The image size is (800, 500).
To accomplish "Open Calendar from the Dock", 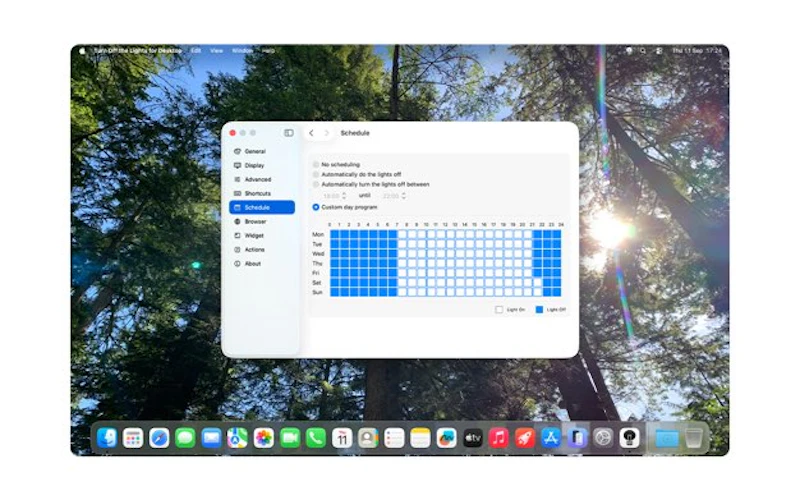I will tap(342, 438).
